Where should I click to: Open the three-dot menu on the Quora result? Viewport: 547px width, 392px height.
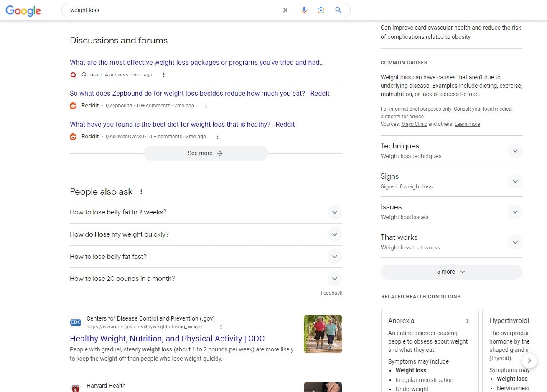[164, 74]
